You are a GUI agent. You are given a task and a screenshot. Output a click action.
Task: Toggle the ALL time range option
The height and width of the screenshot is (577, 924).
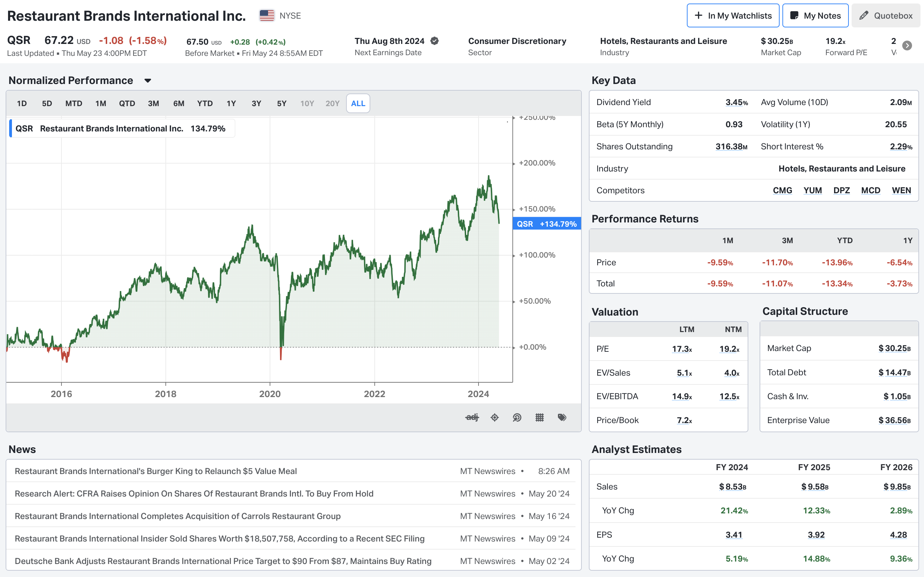358,103
